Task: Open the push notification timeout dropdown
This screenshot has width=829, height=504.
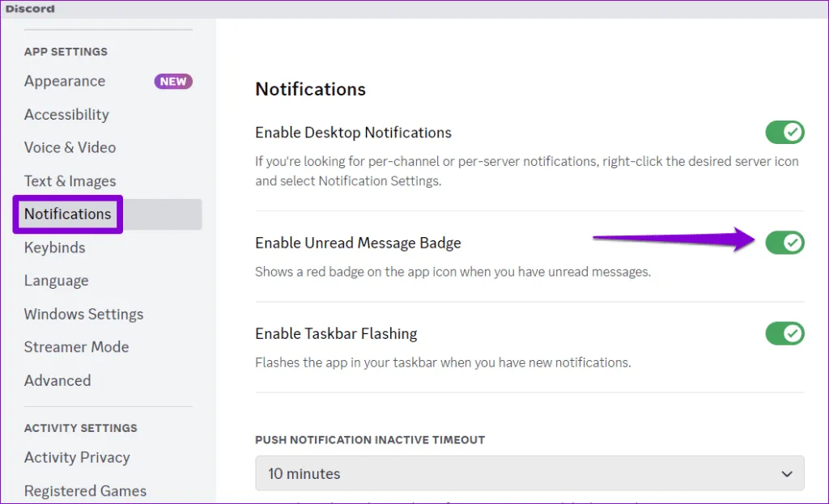Action: 529,473
